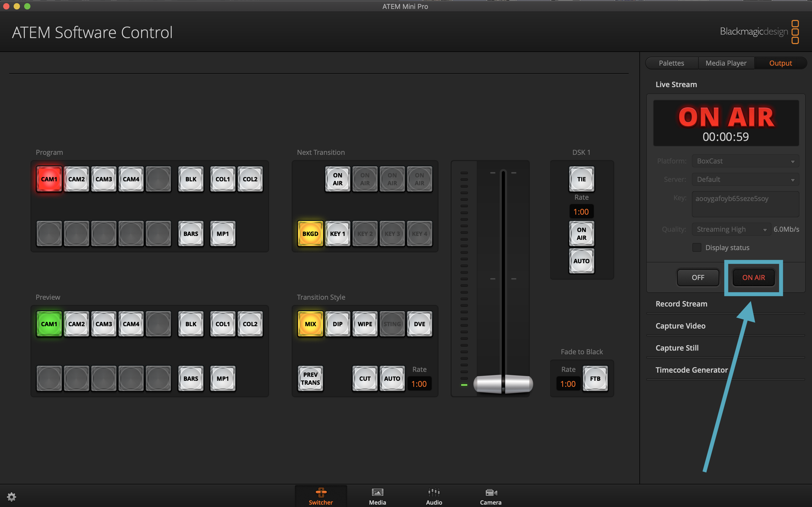Switch to the Media page icon
This screenshot has width=812, height=507.
coord(377,496)
